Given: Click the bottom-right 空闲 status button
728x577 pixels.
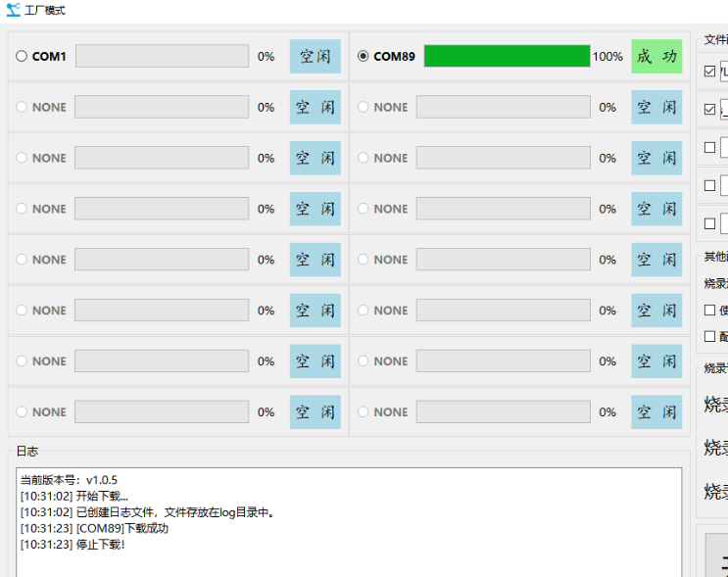Looking at the screenshot, I should pos(656,412).
